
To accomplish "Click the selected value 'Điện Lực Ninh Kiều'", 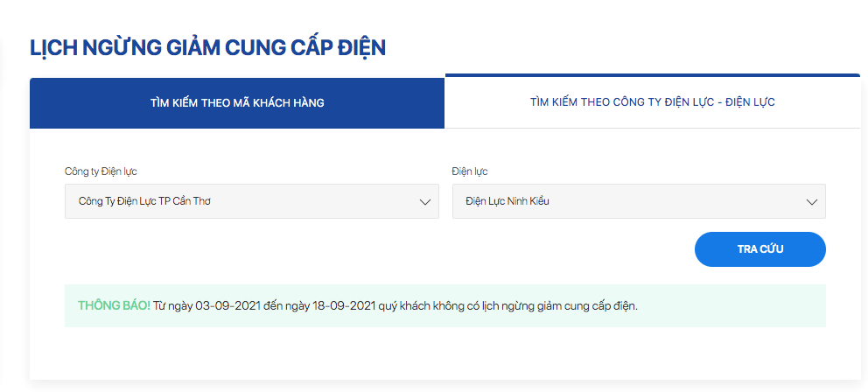I will [x=507, y=201].
